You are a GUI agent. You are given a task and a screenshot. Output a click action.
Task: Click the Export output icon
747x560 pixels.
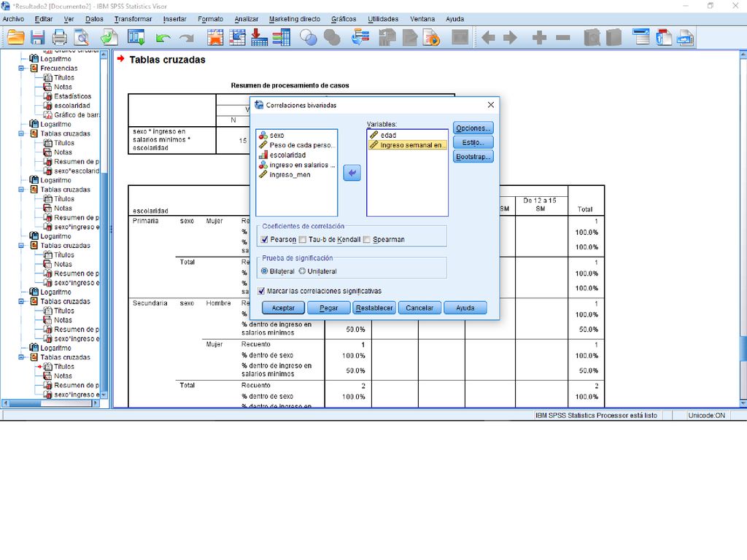(109, 38)
